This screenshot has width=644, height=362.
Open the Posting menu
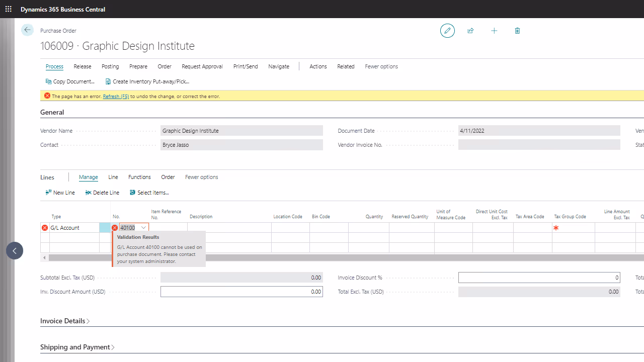110,66
